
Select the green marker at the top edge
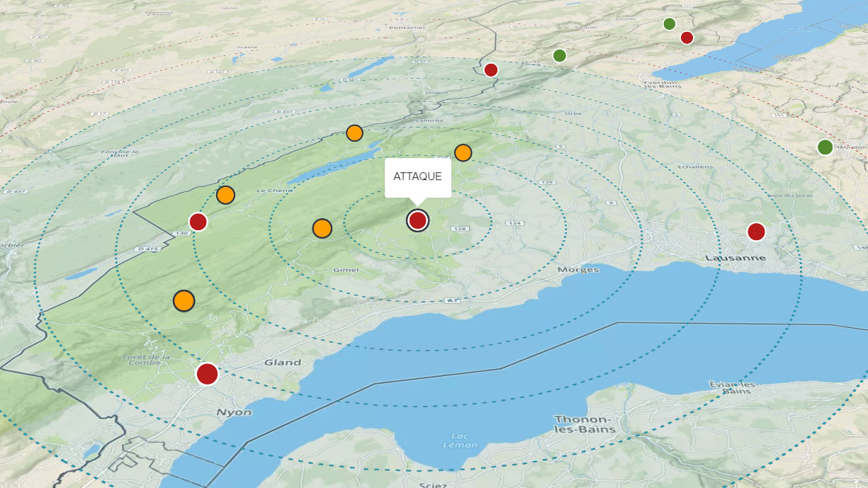669,24
